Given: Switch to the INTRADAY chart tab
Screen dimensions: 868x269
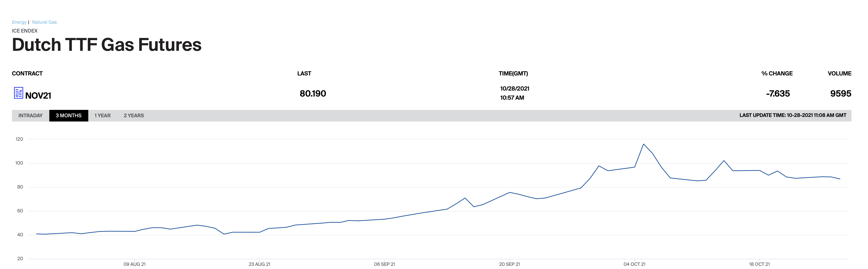Looking at the screenshot, I should [30, 116].
